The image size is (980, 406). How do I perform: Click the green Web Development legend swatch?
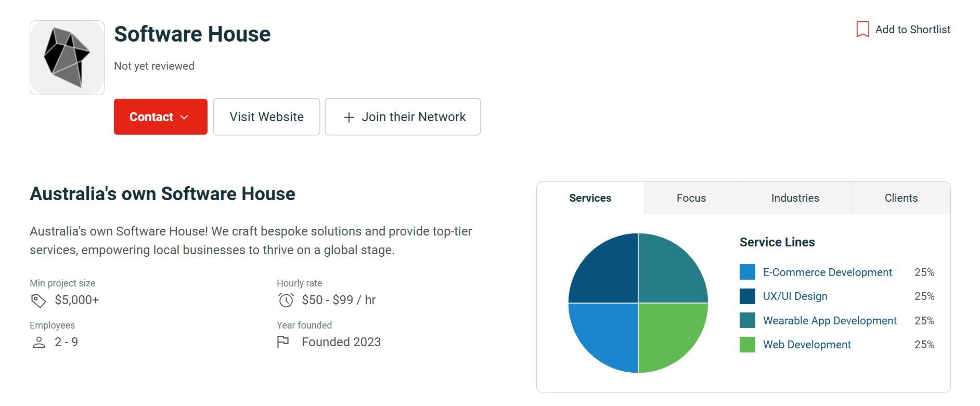pyautogui.click(x=747, y=345)
